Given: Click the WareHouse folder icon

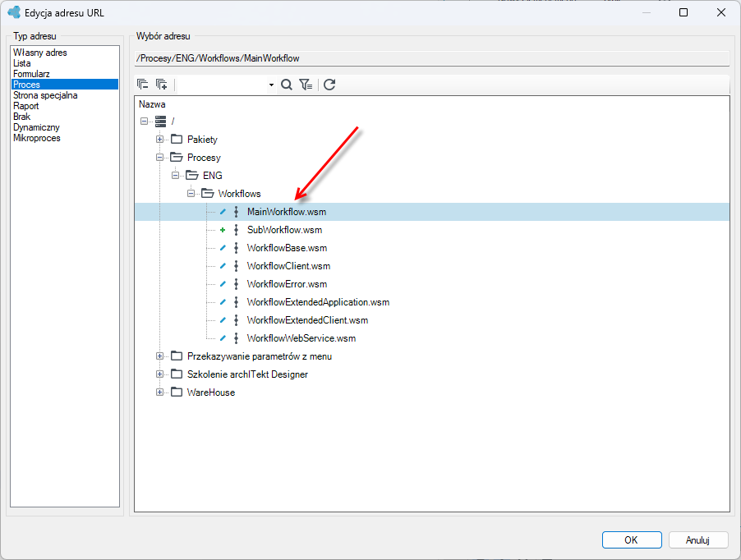Looking at the screenshot, I should tap(177, 392).
